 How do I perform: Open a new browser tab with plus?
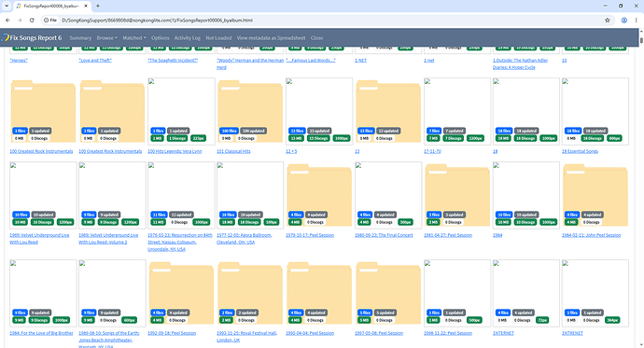click(x=98, y=6)
